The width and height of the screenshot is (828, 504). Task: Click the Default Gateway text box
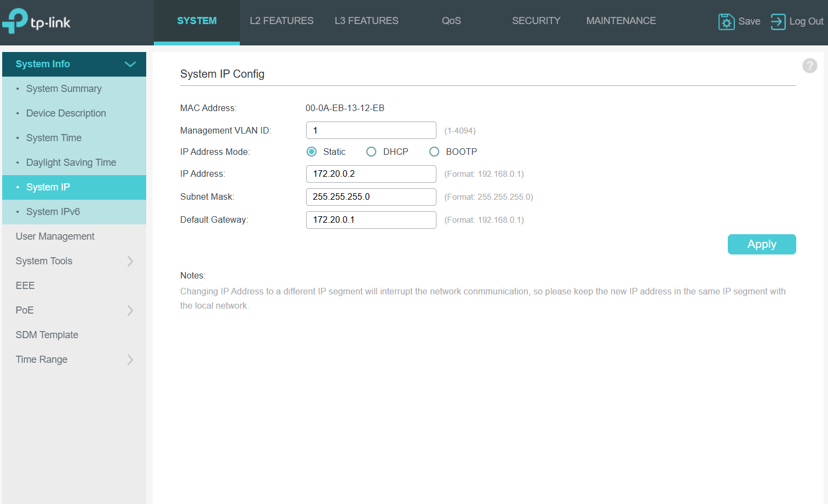point(371,220)
